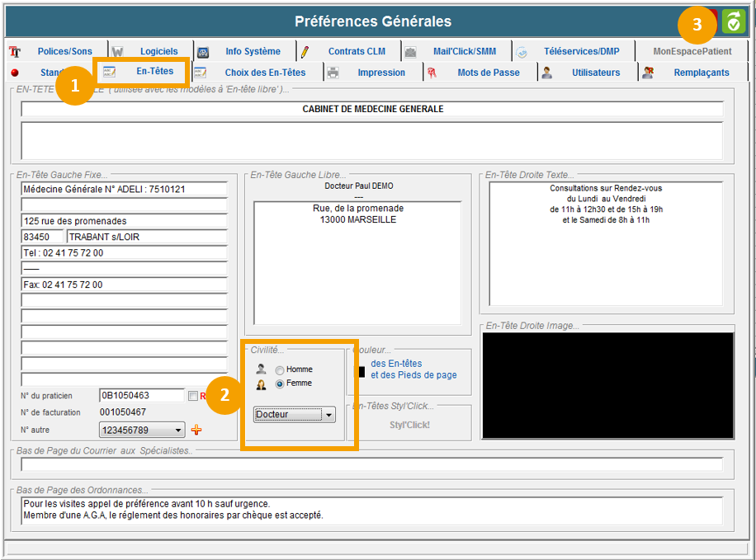The height and width of the screenshot is (560, 756).
Task: Click the printer icon beside Impression
Action: tap(333, 73)
